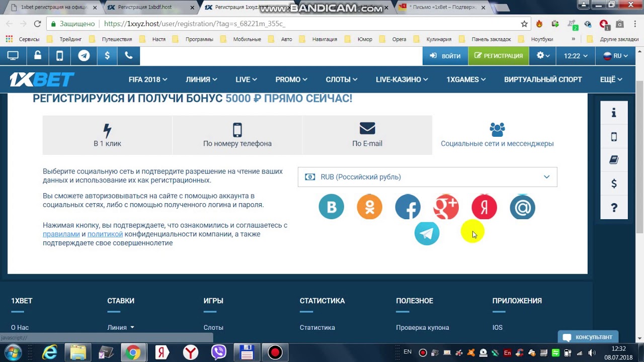Select Социальные сети и мессенджеры tab

click(497, 135)
